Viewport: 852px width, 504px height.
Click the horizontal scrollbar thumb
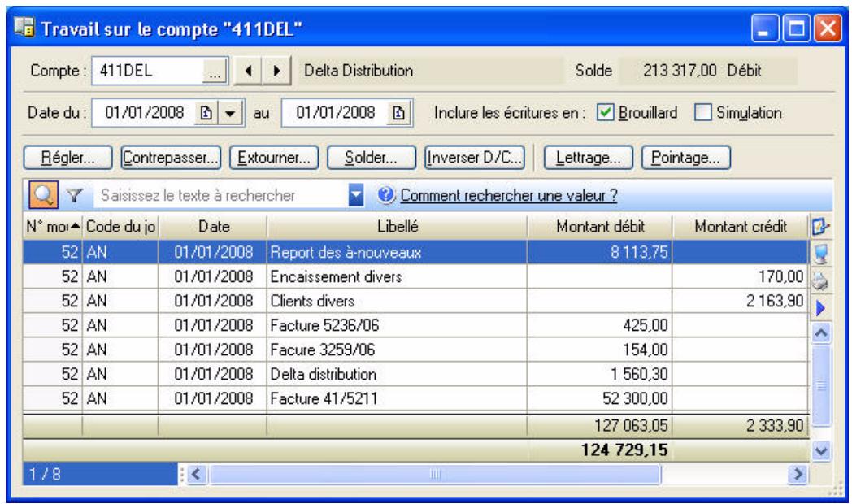click(435, 474)
